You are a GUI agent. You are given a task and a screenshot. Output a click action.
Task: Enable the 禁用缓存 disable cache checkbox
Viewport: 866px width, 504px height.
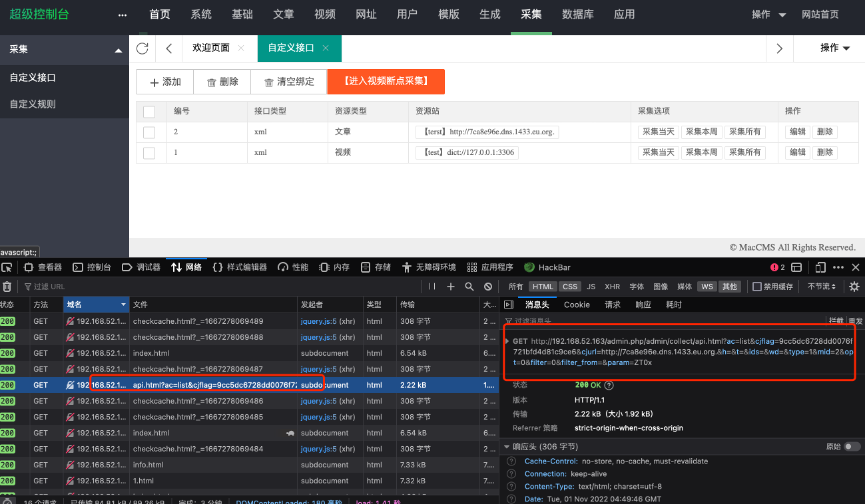(x=757, y=287)
